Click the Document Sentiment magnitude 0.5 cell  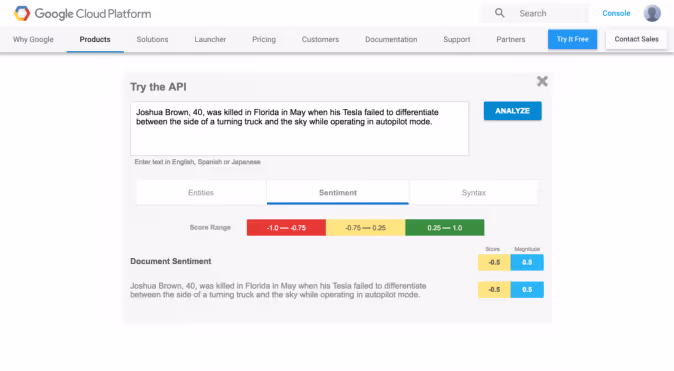point(527,262)
